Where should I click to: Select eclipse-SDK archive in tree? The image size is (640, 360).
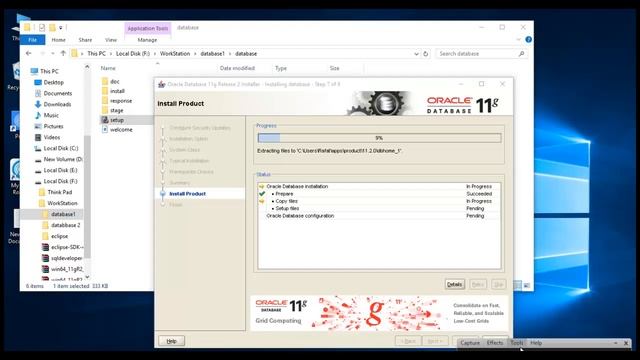click(67, 247)
